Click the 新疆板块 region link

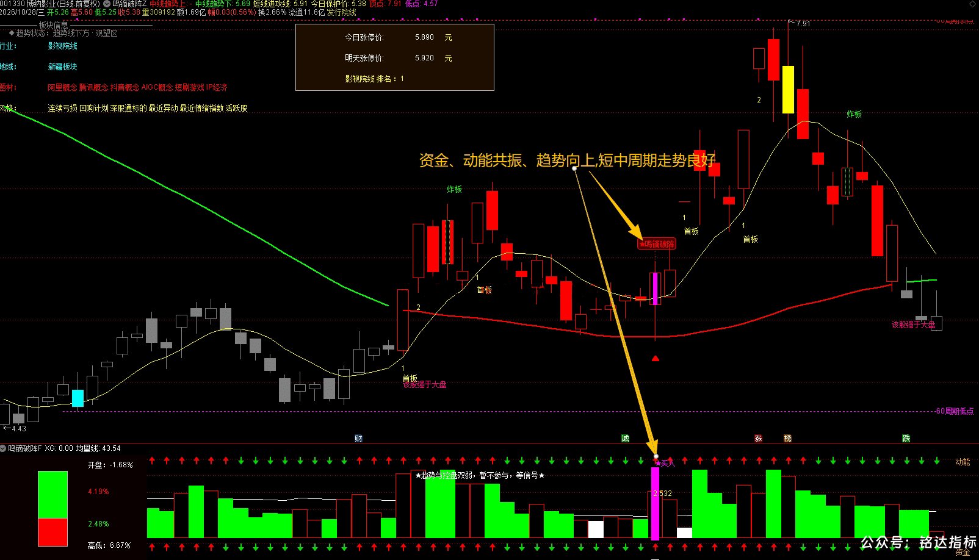click(x=63, y=66)
